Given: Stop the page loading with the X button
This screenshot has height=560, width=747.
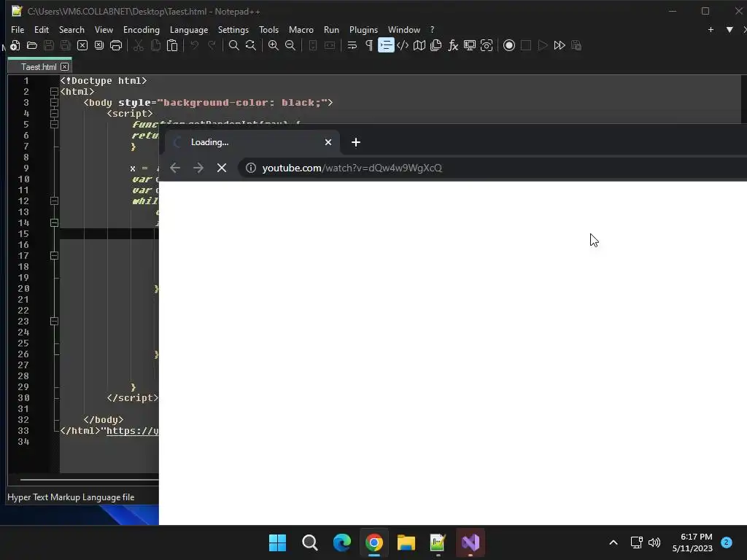Looking at the screenshot, I should (x=222, y=168).
